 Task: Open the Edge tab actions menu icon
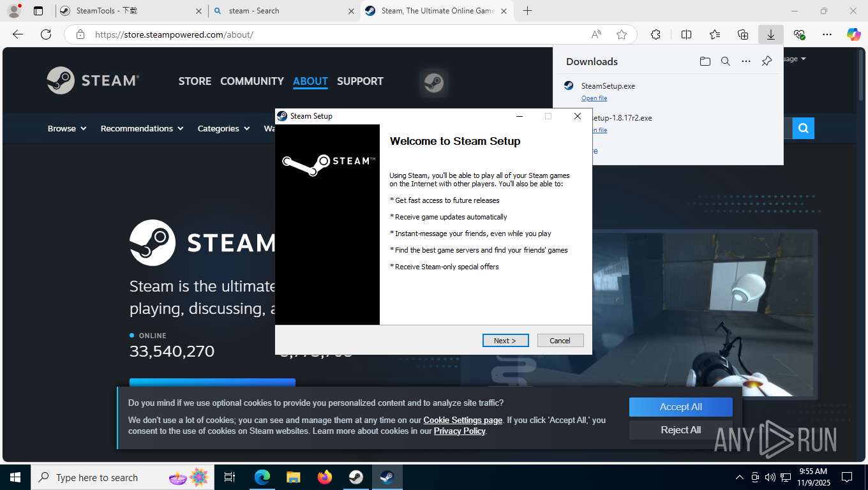click(38, 11)
